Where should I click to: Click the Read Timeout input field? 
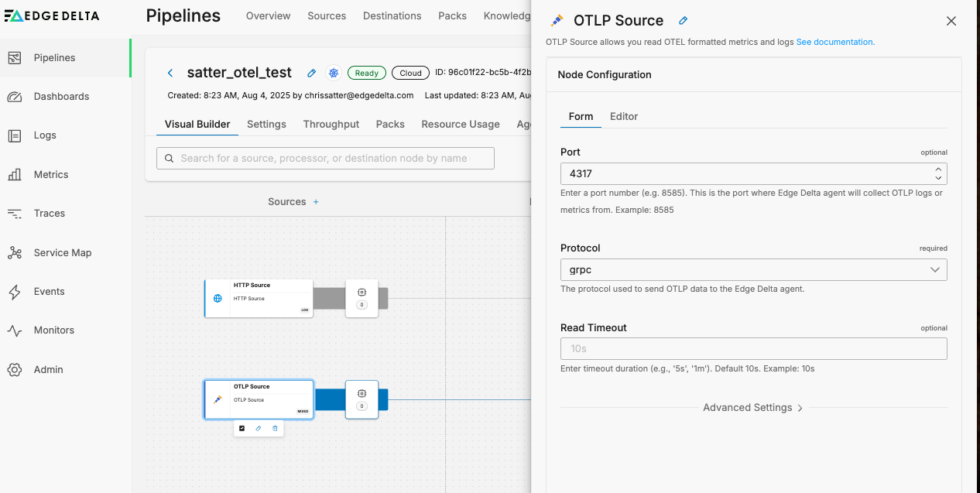tap(753, 349)
